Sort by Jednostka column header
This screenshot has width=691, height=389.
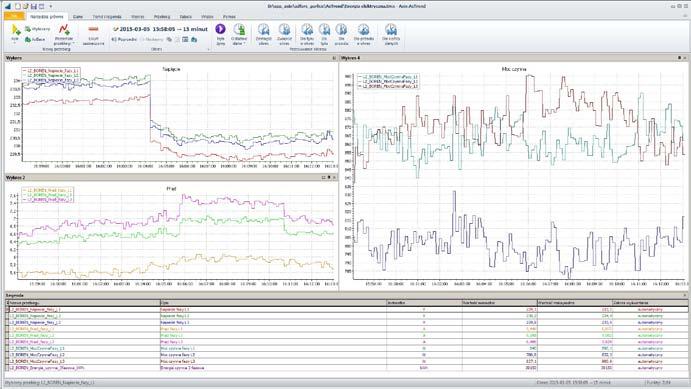click(424, 303)
